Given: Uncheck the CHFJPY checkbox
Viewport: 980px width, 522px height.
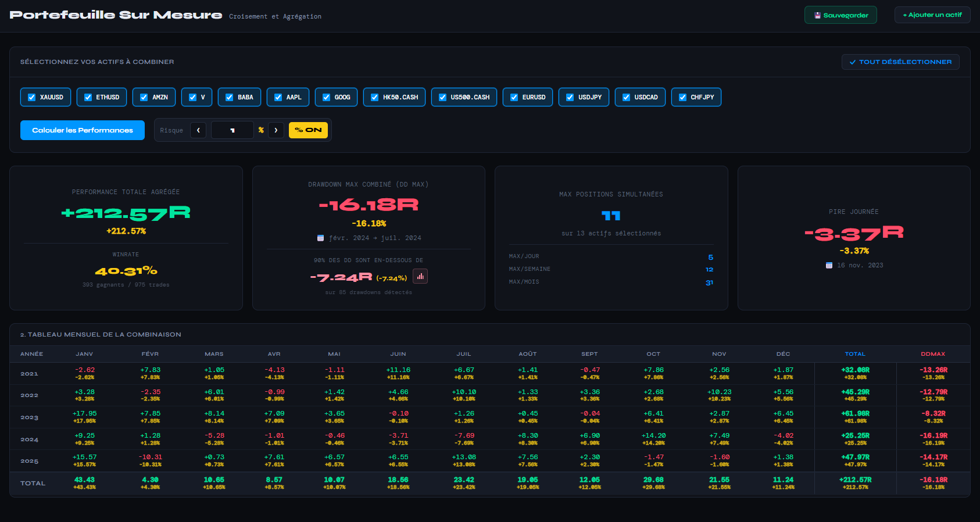Looking at the screenshot, I should 682,97.
